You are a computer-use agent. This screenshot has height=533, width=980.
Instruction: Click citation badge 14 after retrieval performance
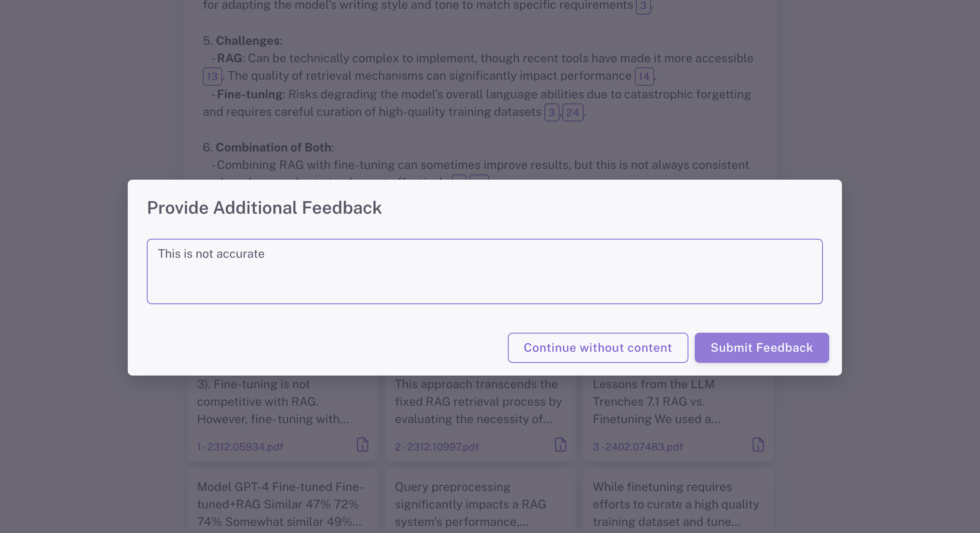(644, 76)
